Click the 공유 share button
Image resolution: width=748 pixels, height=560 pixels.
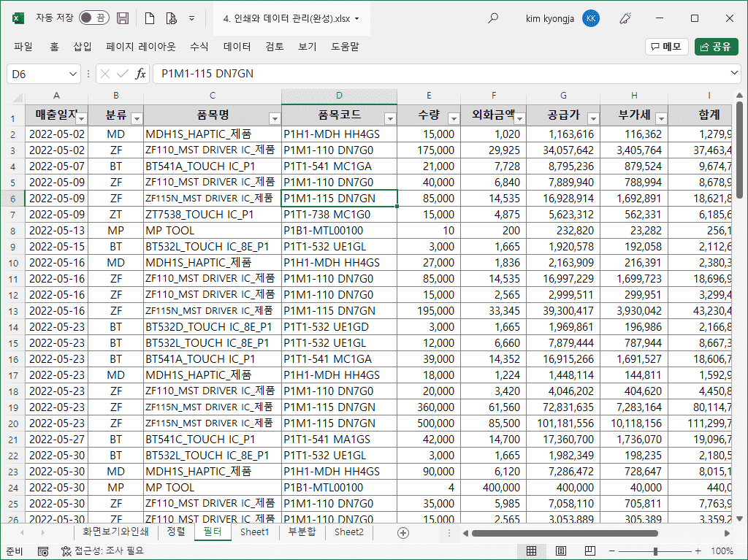[x=716, y=46]
